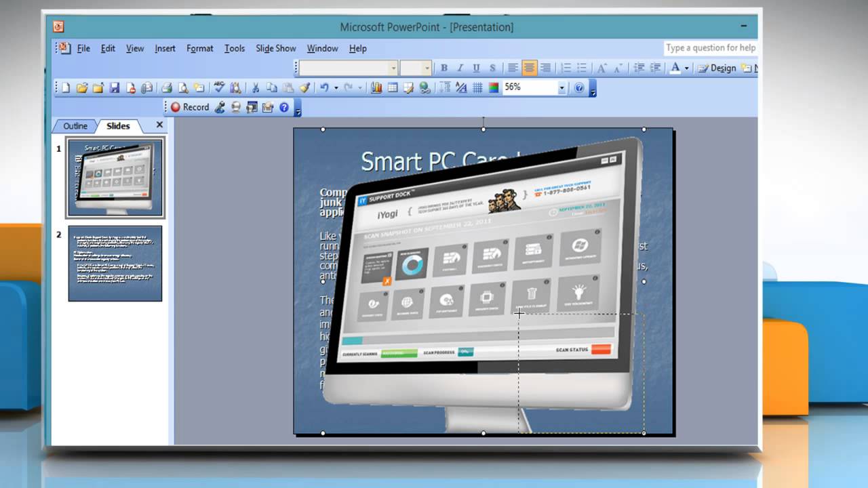Toggle underline formatting
This screenshot has width=868, height=488.
pos(476,68)
